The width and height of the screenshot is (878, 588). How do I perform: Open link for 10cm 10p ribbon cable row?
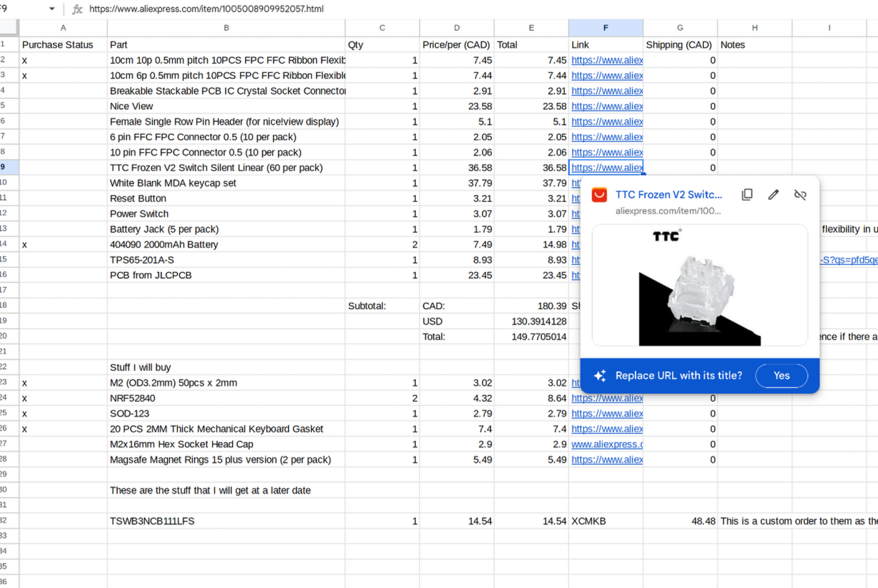(607, 60)
